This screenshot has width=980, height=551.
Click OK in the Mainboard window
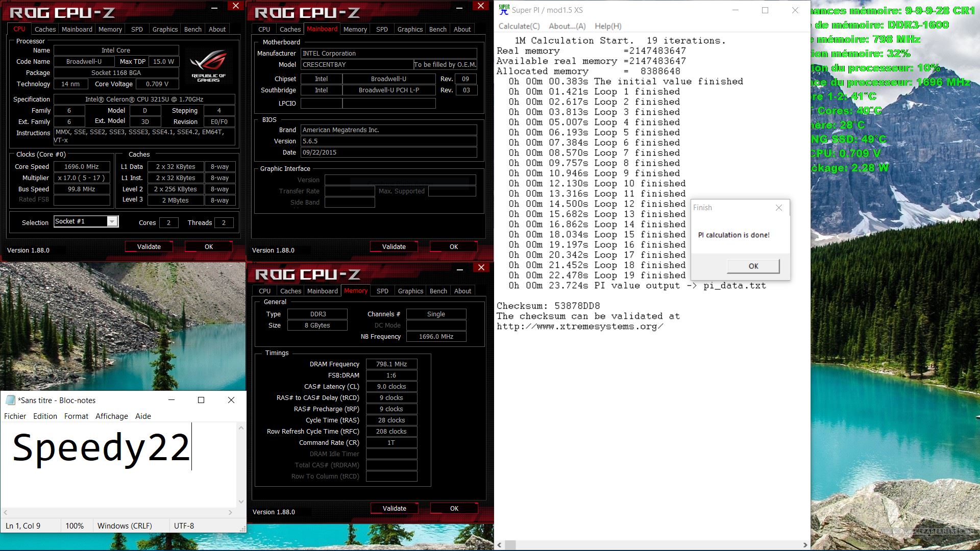point(454,246)
